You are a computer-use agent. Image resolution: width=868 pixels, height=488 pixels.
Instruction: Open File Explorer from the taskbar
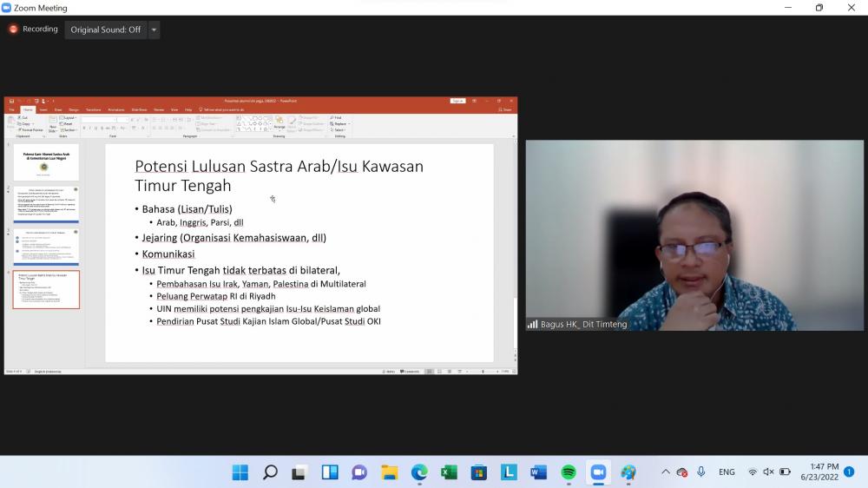390,472
